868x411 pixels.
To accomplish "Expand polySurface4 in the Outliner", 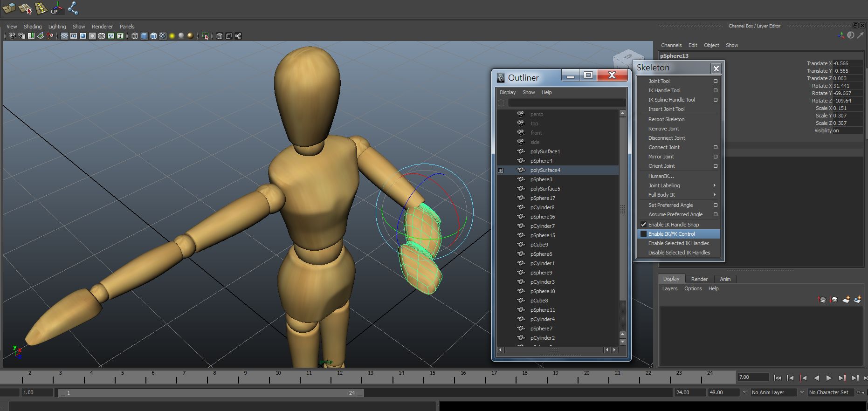I will pos(500,170).
